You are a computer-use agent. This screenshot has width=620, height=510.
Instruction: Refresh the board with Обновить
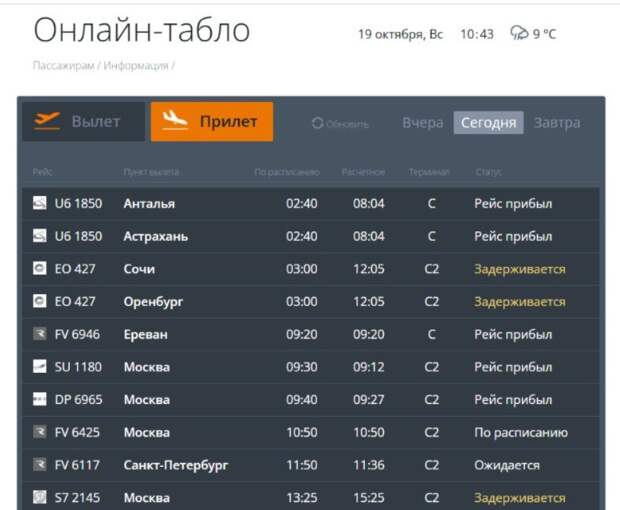pyautogui.click(x=340, y=124)
